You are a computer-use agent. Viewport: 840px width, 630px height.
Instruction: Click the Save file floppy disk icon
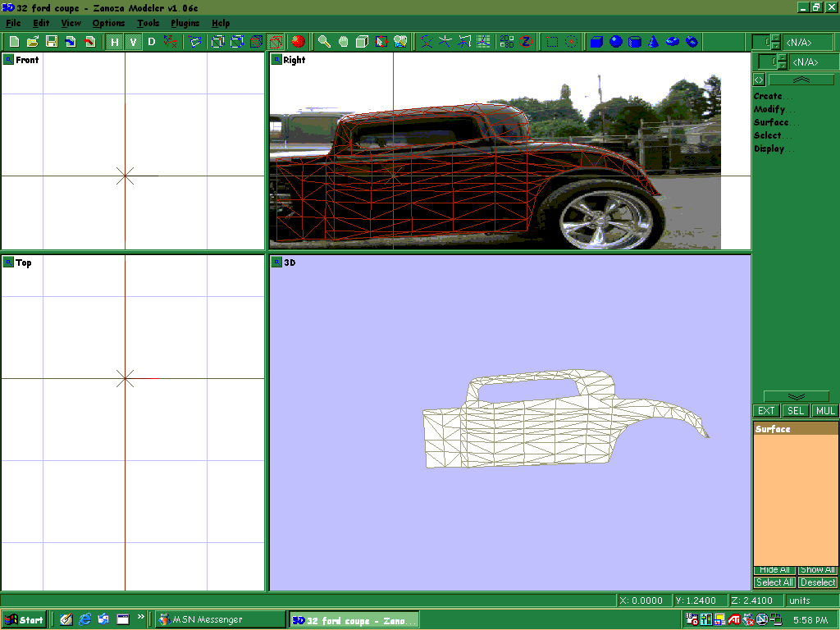51,42
